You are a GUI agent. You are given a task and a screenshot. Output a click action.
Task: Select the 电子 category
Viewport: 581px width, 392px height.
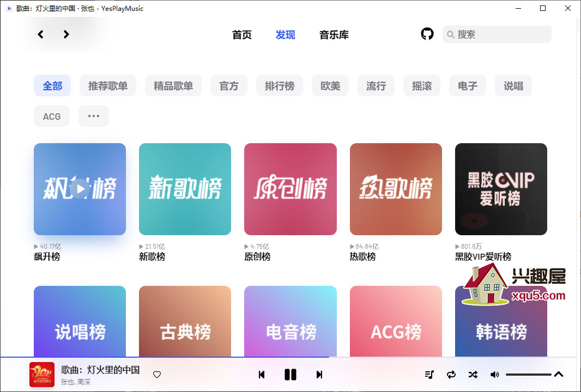(x=467, y=85)
